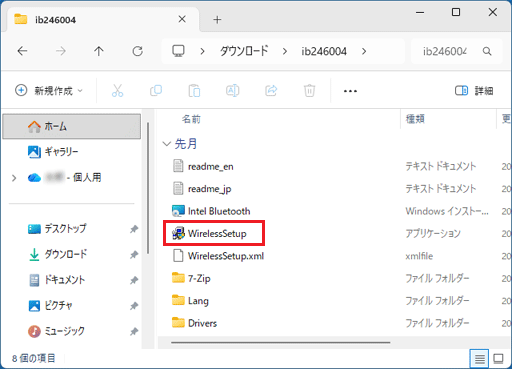Go back with the left arrow
Viewport: 512px width, 369px height.
pos(22,51)
